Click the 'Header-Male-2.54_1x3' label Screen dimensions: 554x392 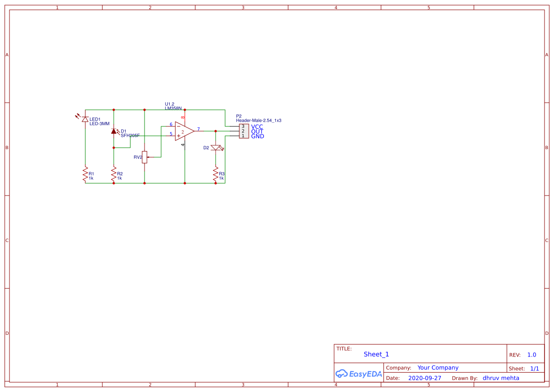(x=259, y=120)
